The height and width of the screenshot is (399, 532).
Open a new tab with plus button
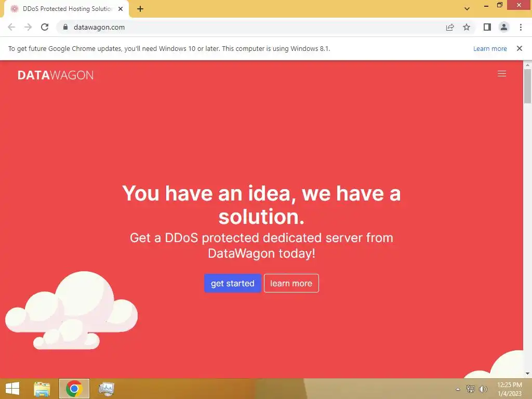pos(140,9)
